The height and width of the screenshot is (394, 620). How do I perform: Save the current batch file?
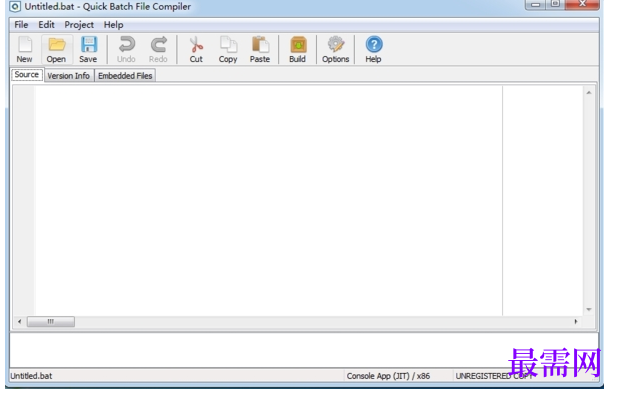(88, 49)
